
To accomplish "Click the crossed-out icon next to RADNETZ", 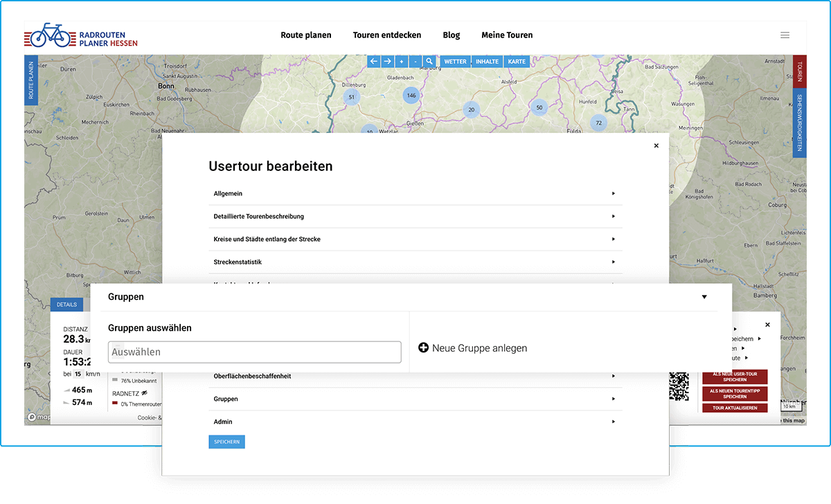I will [145, 393].
